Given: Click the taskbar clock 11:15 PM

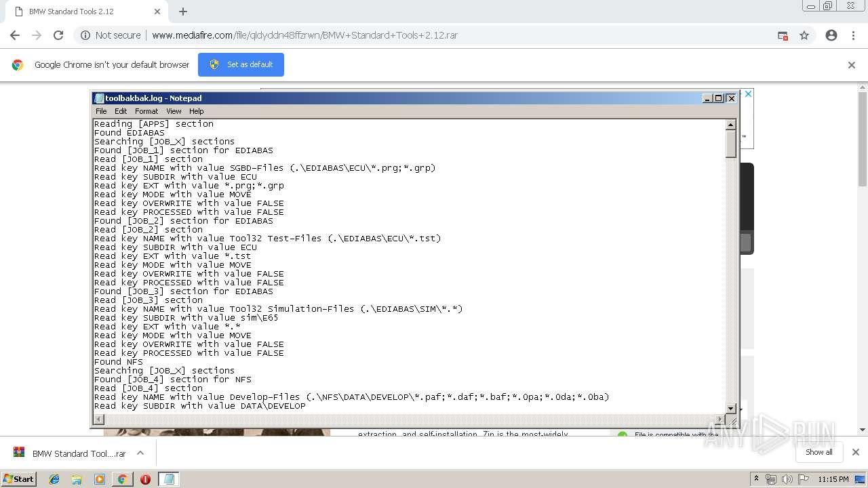Looking at the screenshot, I should [x=833, y=479].
